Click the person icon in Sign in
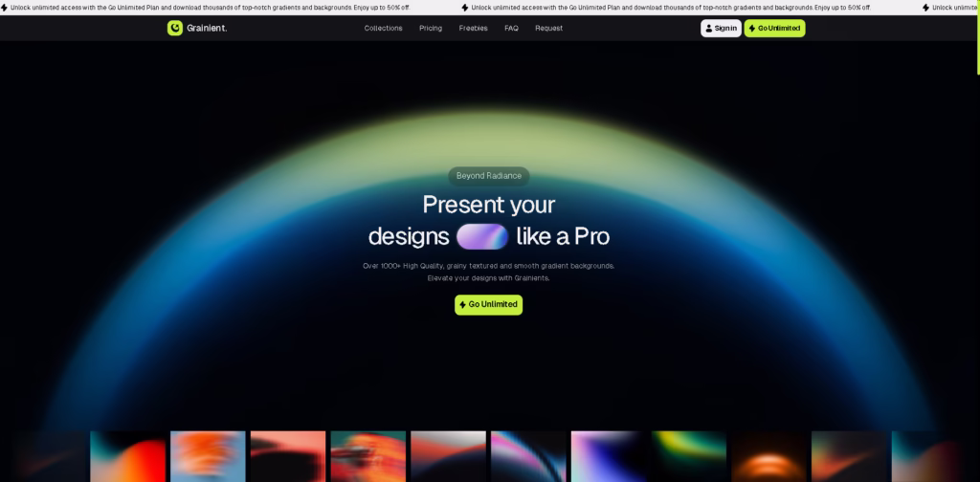Screen dimensions: 980x482 tap(709, 28)
